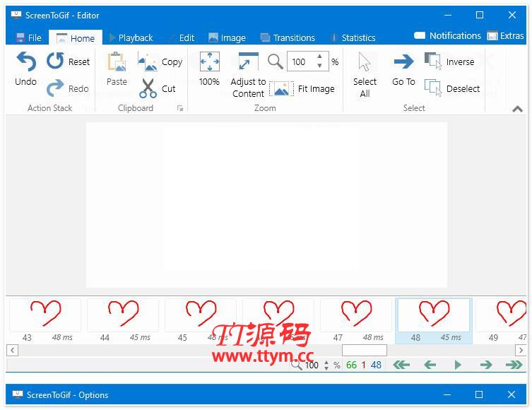This screenshot has width=532, height=410.
Task: Set zoom with the 100% icon
Action: (x=209, y=61)
